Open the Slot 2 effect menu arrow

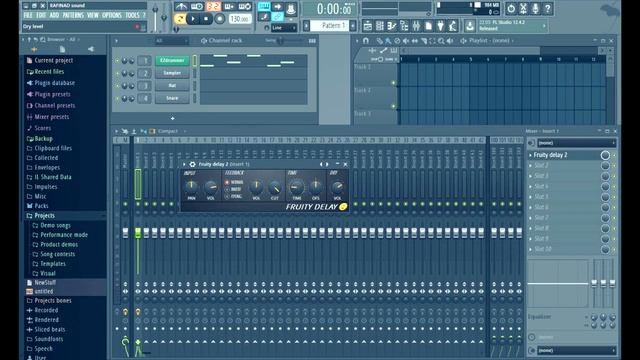coord(530,166)
